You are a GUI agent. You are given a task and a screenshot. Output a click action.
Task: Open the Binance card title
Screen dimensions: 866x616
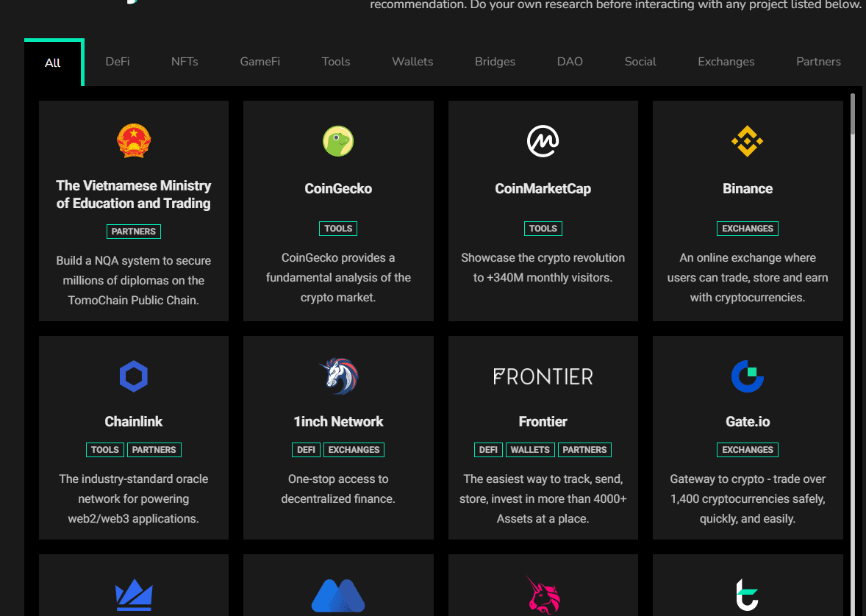tap(747, 189)
